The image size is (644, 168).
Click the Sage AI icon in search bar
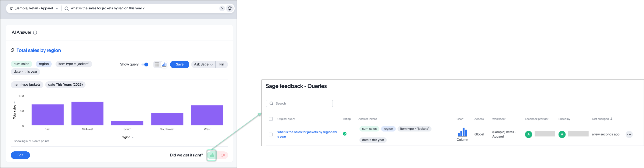230,8
